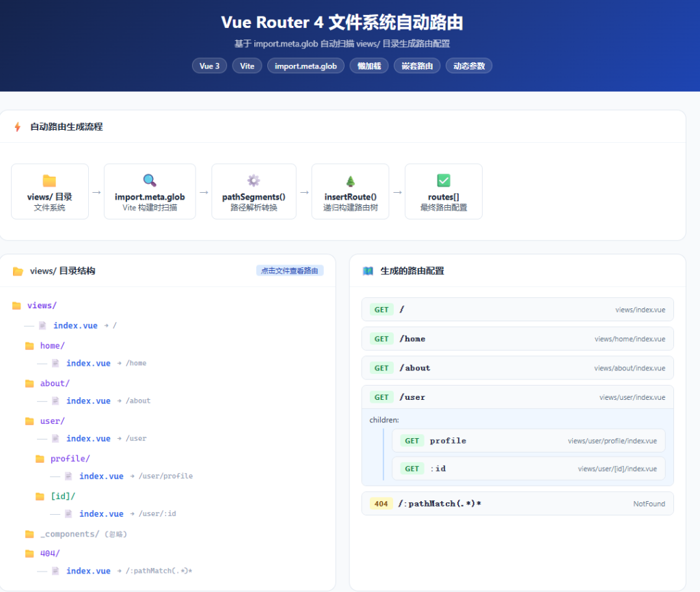Click the folder icon next to profile/
The image size is (700, 592).
(x=40, y=459)
